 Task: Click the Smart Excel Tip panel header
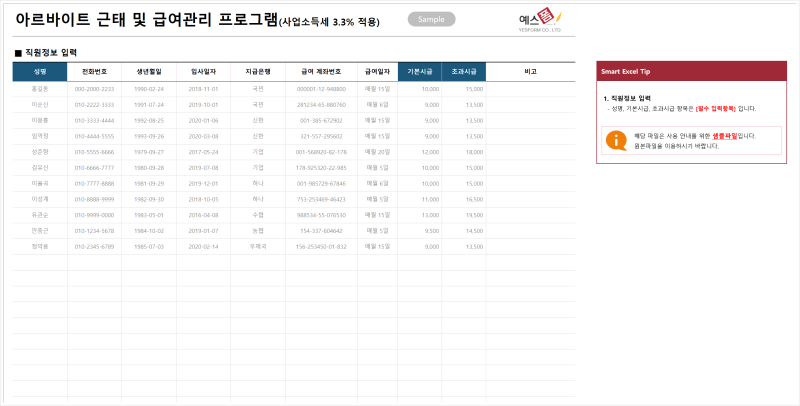[691, 71]
